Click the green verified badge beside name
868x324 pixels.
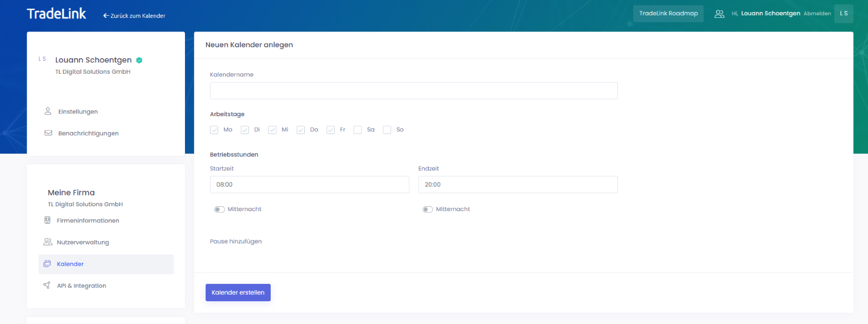(139, 60)
